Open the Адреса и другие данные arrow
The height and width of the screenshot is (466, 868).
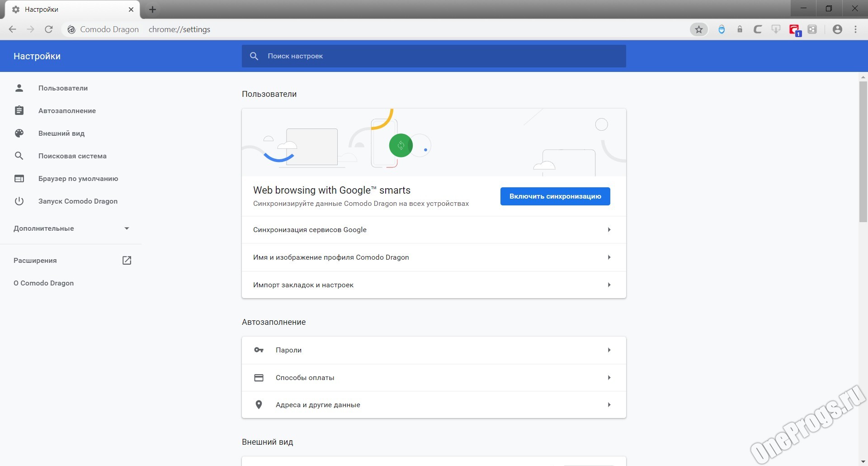point(609,405)
